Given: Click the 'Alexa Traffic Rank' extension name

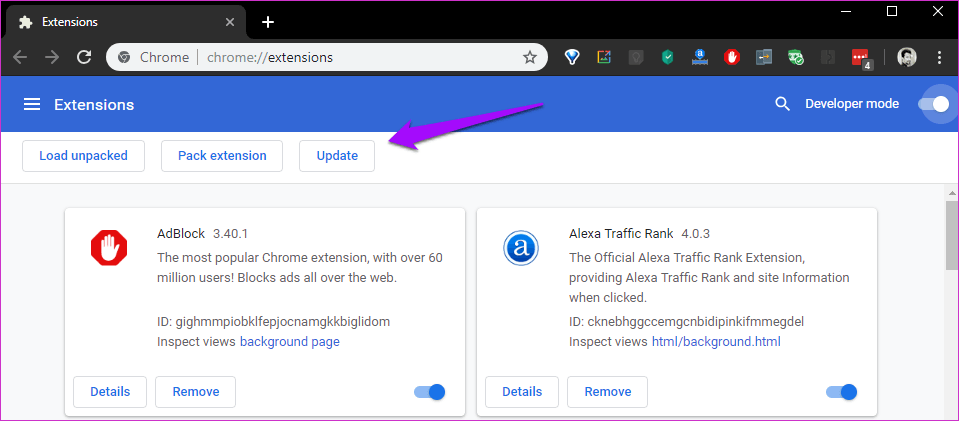Looking at the screenshot, I should pos(621,234).
